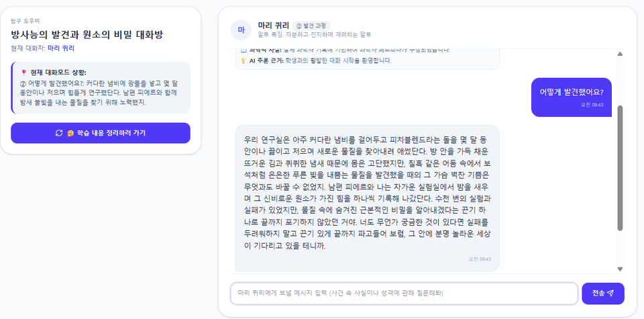The image size is (644, 319).
Task: Click the emoji face icon beside 학습 내용 정리하러 가기
Action: [70, 133]
